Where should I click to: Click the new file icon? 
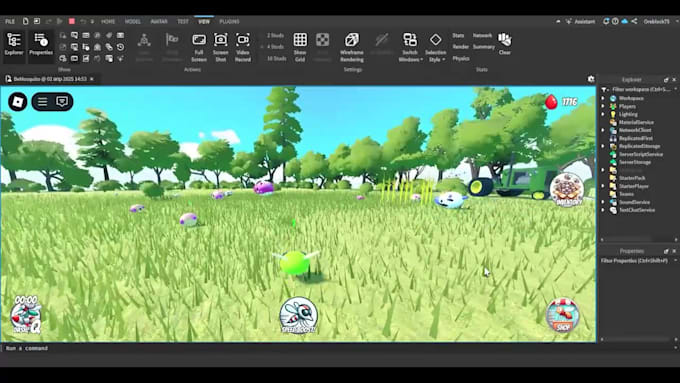(26, 21)
